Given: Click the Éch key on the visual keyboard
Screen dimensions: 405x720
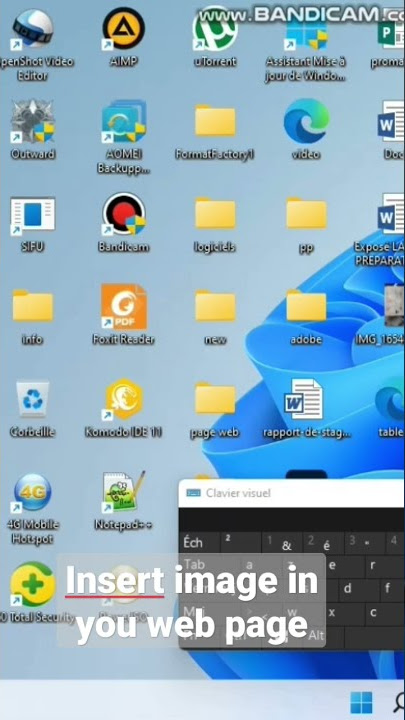Looking at the screenshot, I should 197,543.
